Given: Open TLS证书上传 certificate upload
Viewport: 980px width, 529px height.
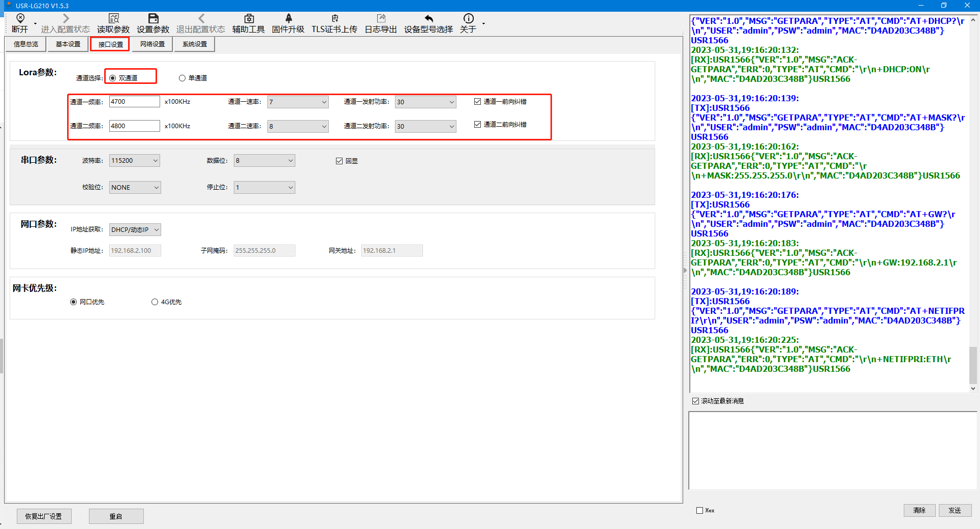Looking at the screenshot, I should click(334, 19).
